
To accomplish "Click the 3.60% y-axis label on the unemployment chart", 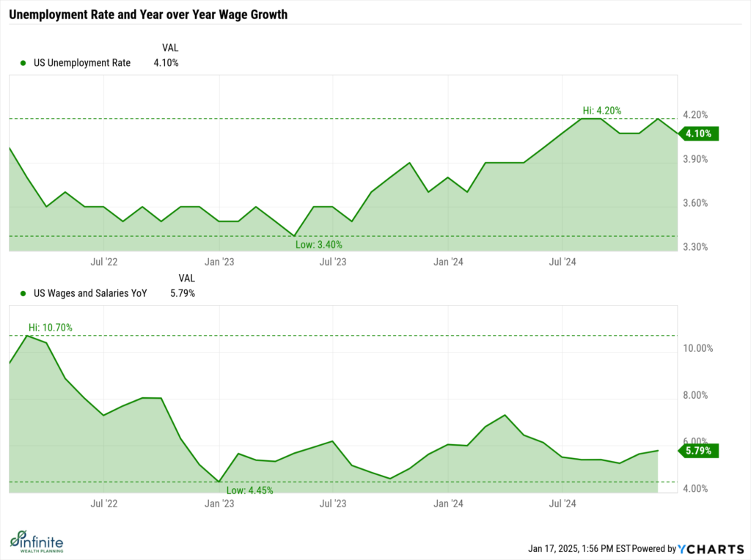I will tap(697, 203).
